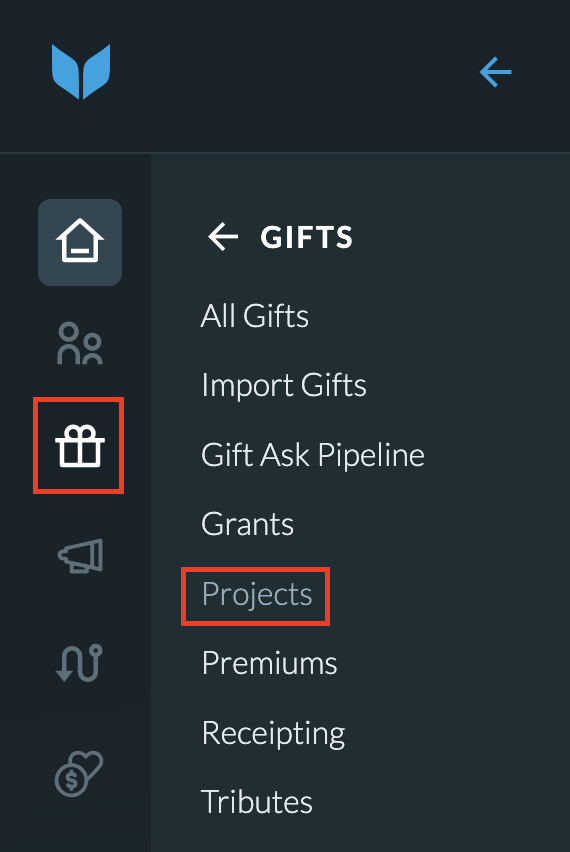Select Import Gifts
The image size is (570, 852).
[284, 385]
